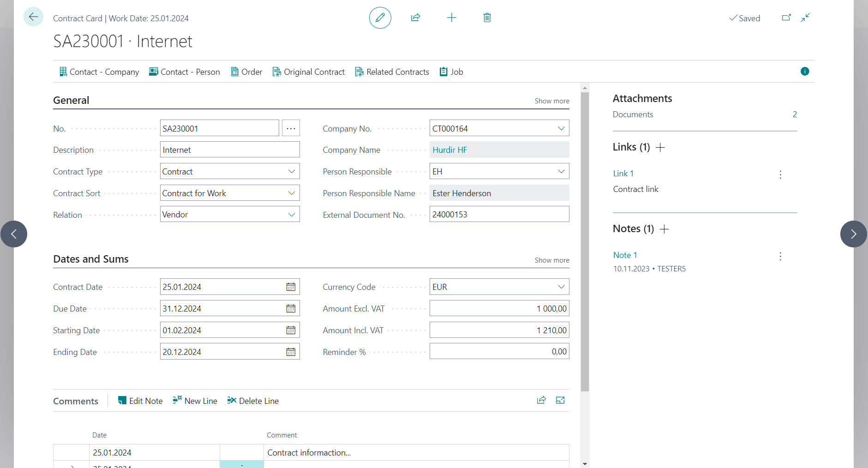Click the plus icon to create new contract
This screenshot has height=468, width=868.
[451, 18]
